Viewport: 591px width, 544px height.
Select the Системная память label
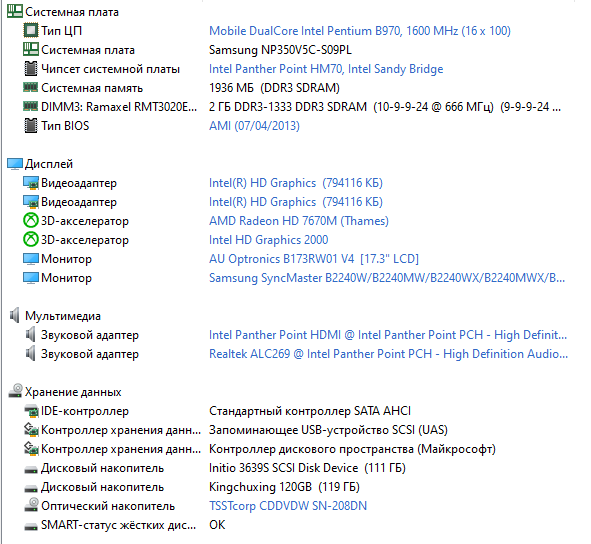(x=92, y=88)
